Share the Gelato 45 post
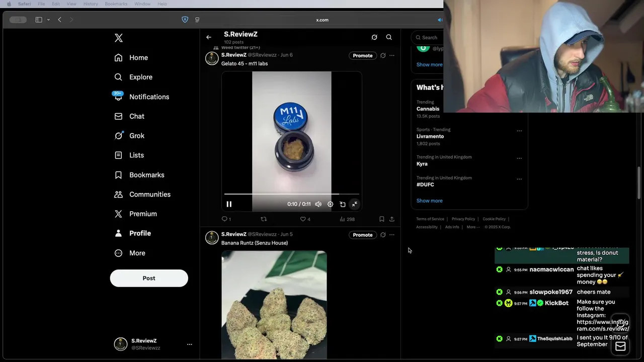Image resolution: width=644 pixels, height=362 pixels. [392, 219]
